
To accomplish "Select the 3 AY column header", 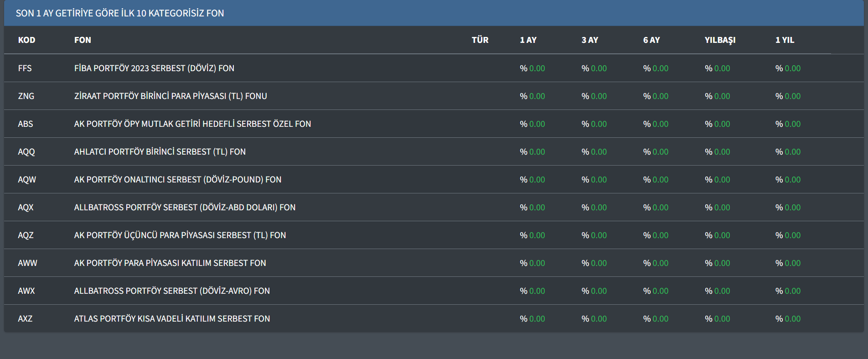I will (589, 40).
